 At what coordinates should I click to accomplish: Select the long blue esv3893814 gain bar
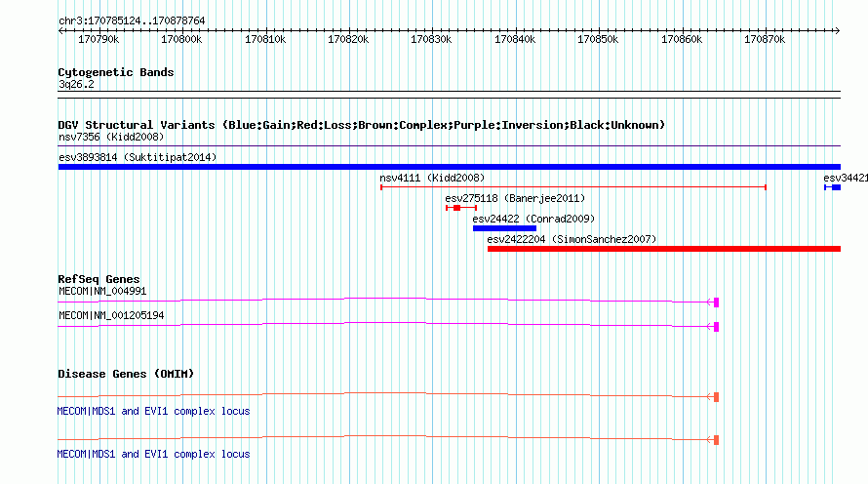(x=449, y=167)
